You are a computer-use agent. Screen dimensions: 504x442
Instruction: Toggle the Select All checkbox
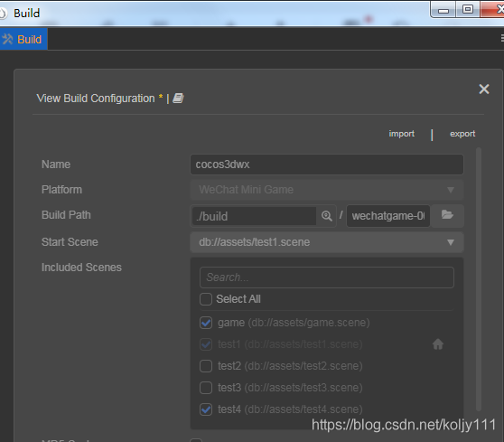coord(206,299)
